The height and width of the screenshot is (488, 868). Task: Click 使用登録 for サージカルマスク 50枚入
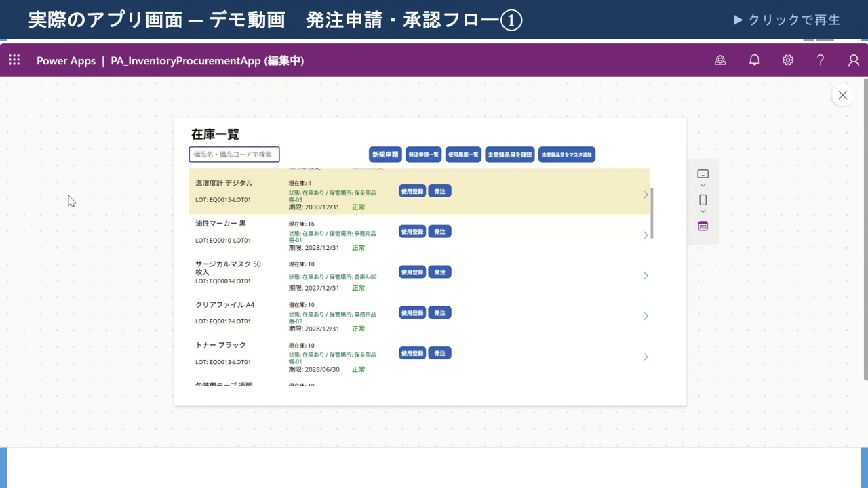coord(412,272)
